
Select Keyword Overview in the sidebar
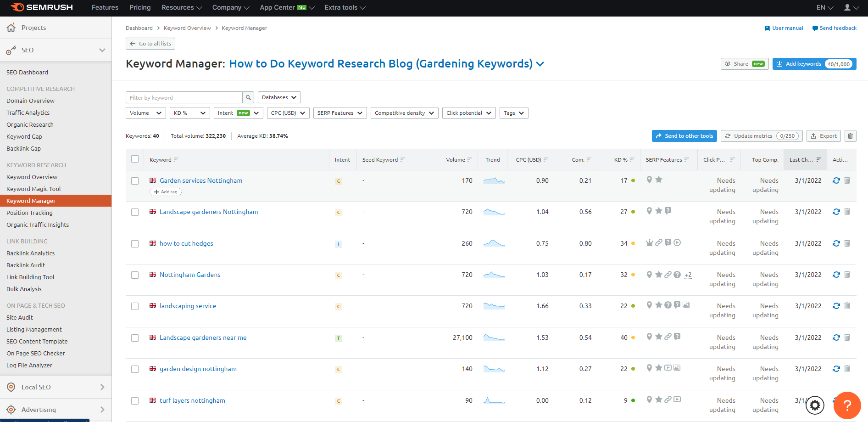tap(32, 177)
